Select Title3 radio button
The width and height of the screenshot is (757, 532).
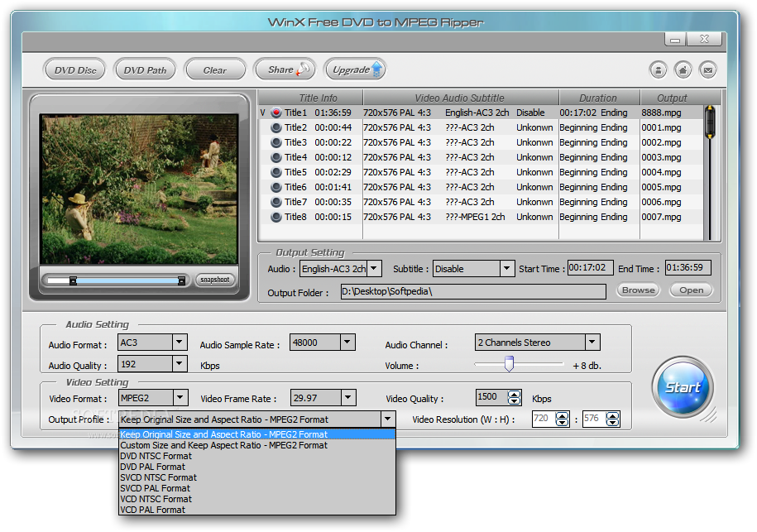point(276,142)
